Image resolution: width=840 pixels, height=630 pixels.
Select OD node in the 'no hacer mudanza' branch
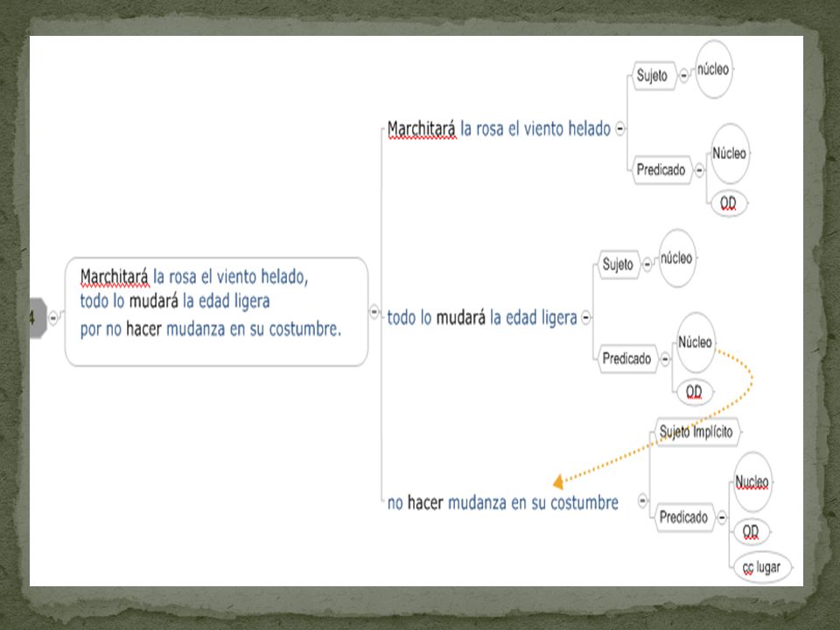tap(751, 531)
